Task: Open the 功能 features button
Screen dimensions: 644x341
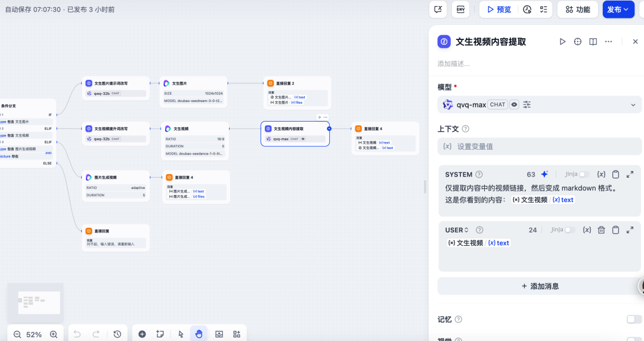Action: click(x=577, y=10)
